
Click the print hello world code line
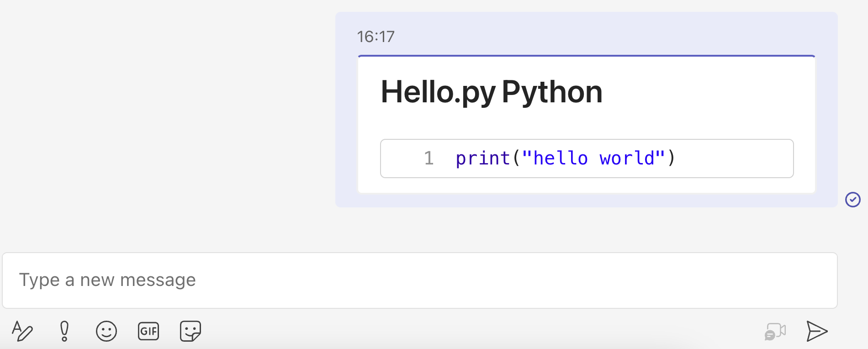click(566, 158)
